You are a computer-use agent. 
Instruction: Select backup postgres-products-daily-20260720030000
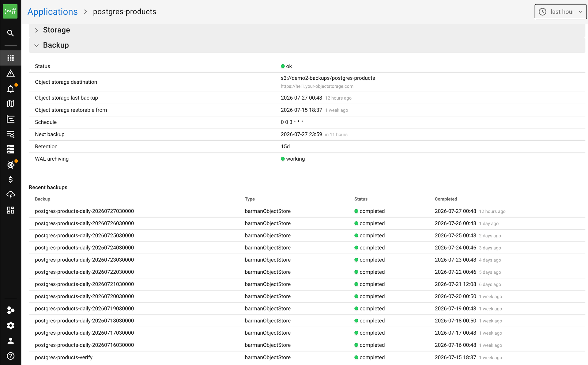click(84, 296)
